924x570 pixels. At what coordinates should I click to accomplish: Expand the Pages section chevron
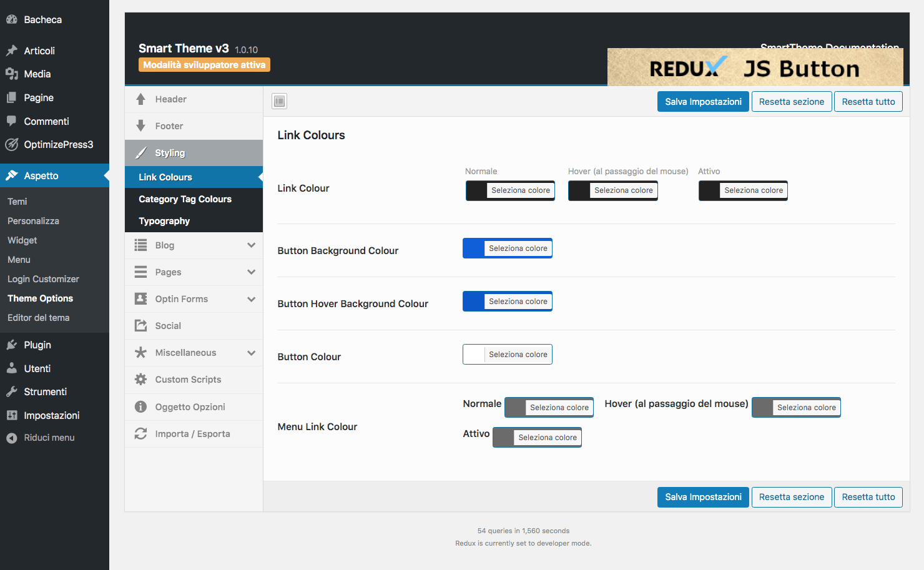click(x=251, y=272)
